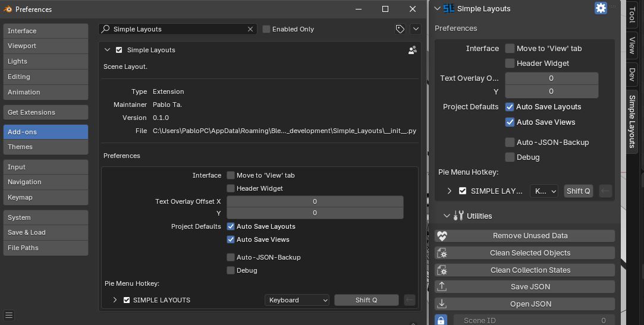
Task: Click Shift Q hotkey button in sidebar
Action: tap(578, 191)
